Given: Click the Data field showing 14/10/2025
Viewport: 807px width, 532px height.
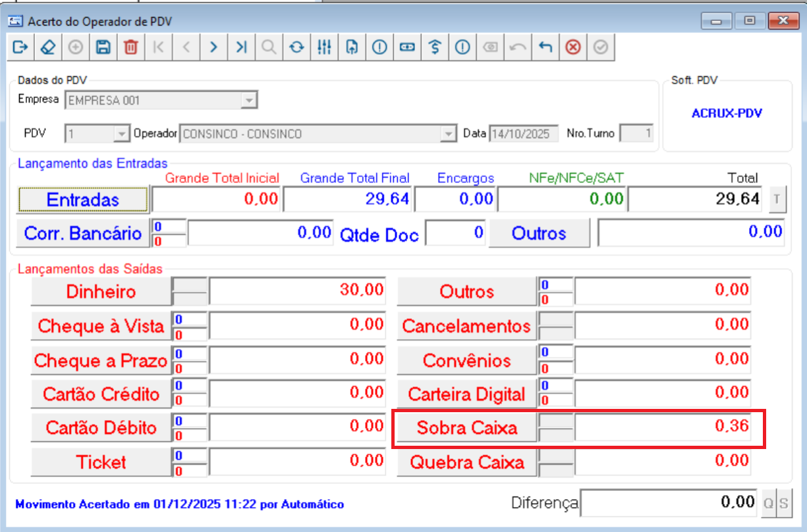Looking at the screenshot, I should pyautogui.click(x=524, y=134).
